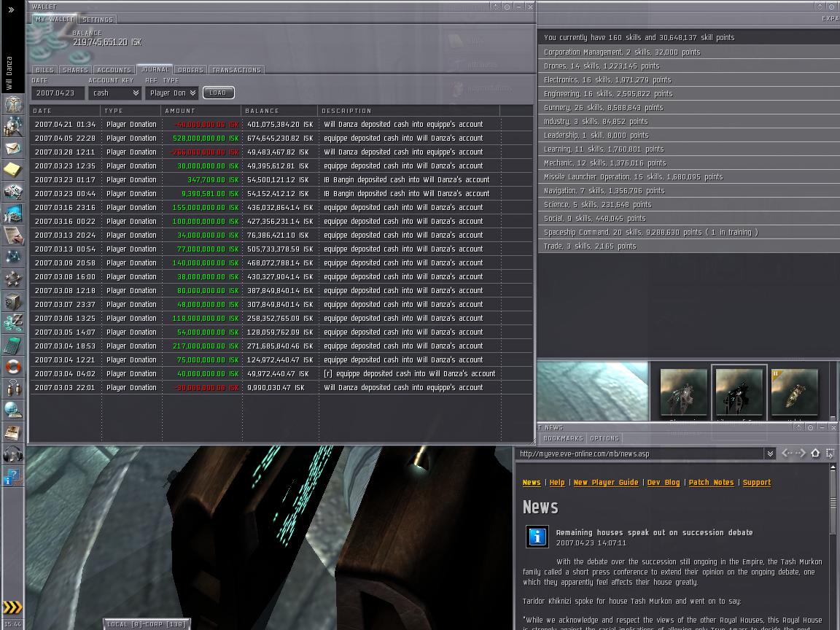Open the Ref Type 'Player Don' dropdown
Screen dimensions: 840x630
tap(171, 93)
